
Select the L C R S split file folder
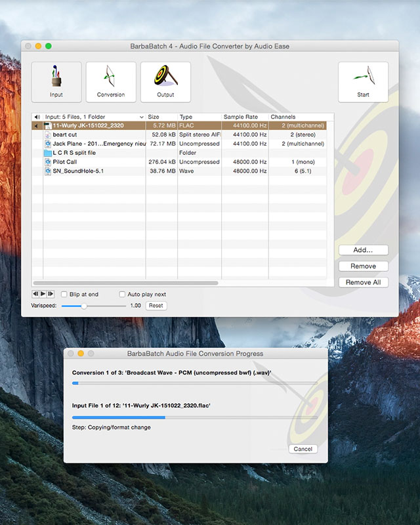[x=179, y=153]
